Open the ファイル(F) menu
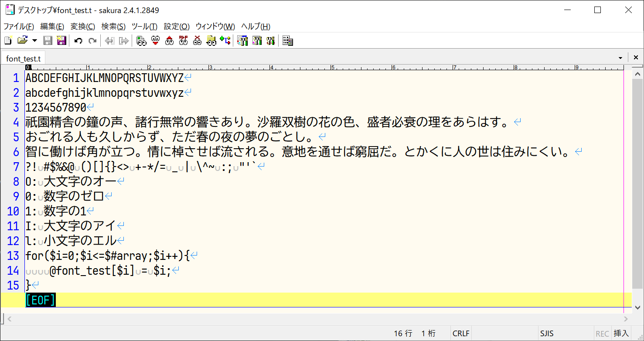644x341 pixels. [x=18, y=26]
